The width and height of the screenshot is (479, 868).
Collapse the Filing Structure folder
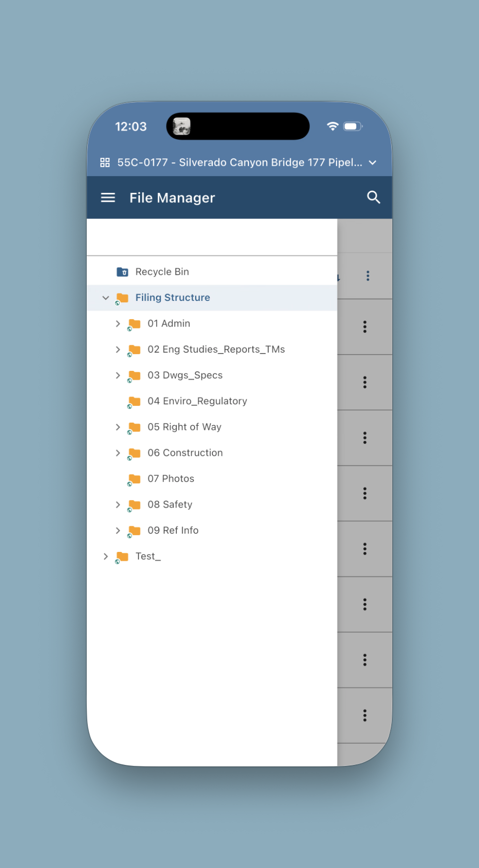tap(105, 298)
